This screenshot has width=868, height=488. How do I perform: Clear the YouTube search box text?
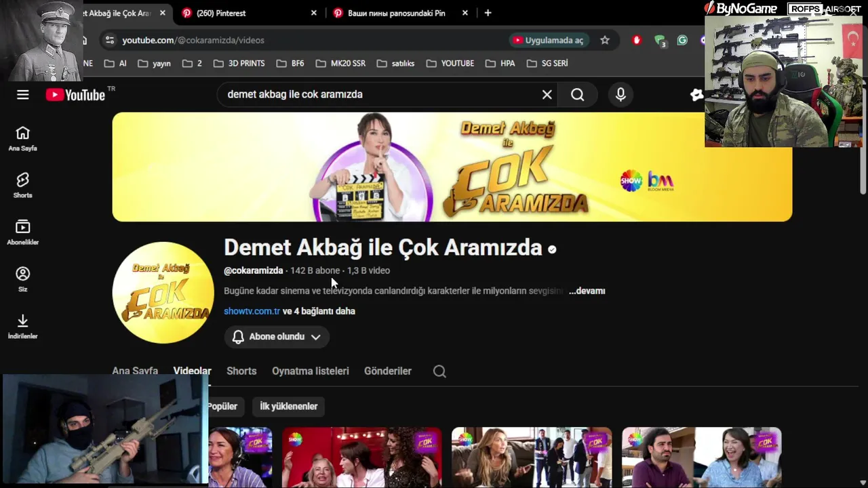point(547,95)
